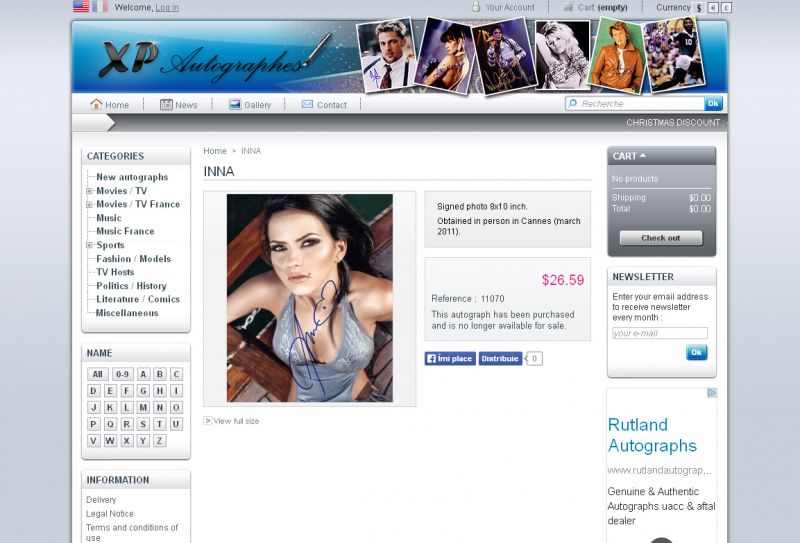
Task: Expand the Sports category tree node
Action: click(x=89, y=245)
